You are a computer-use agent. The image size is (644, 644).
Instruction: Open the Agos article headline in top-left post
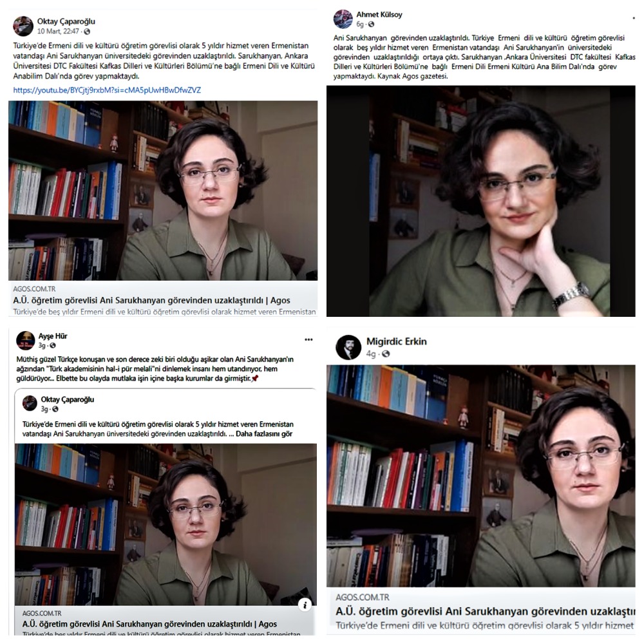click(151, 300)
